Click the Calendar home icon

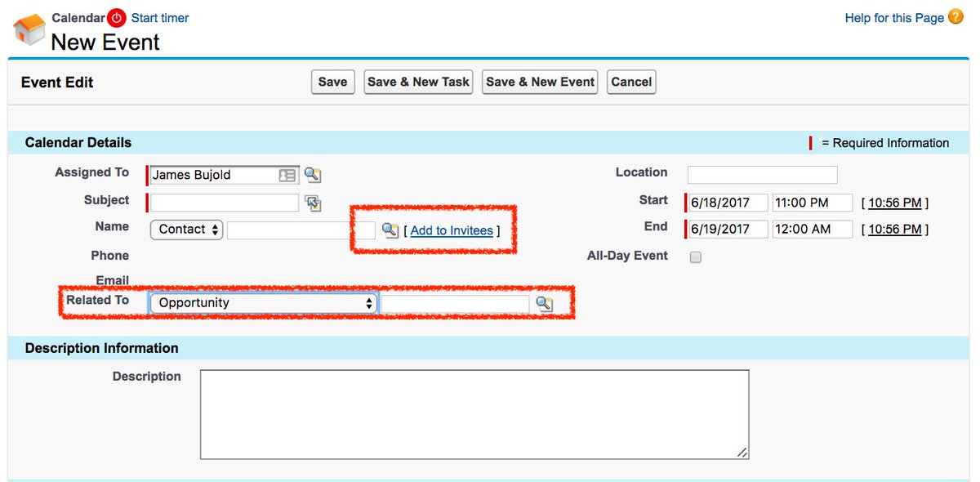(x=29, y=29)
